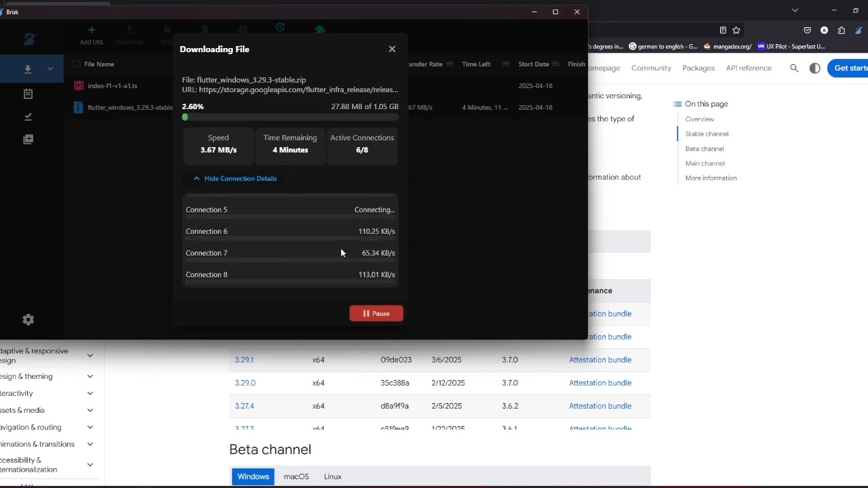Open the Community nav item
Screen dimensions: 868x488
coord(651,68)
